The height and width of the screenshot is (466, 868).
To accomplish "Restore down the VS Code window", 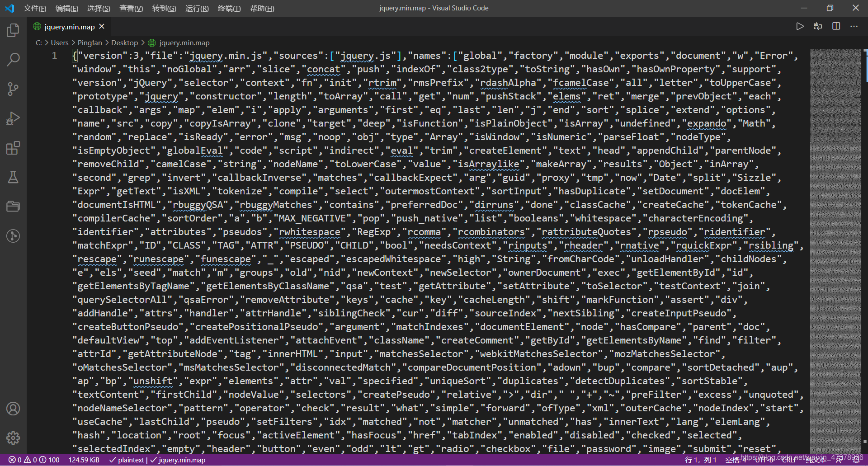I will [830, 8].
